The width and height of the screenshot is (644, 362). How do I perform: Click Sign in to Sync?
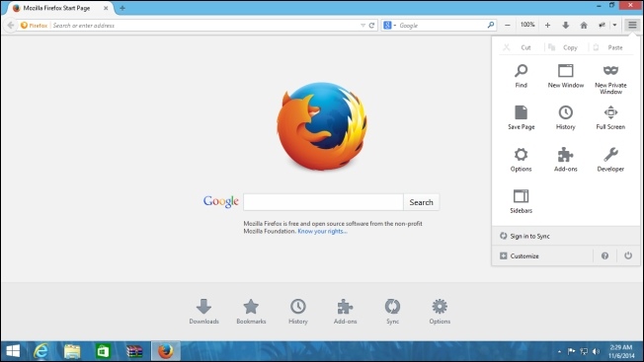566,236
